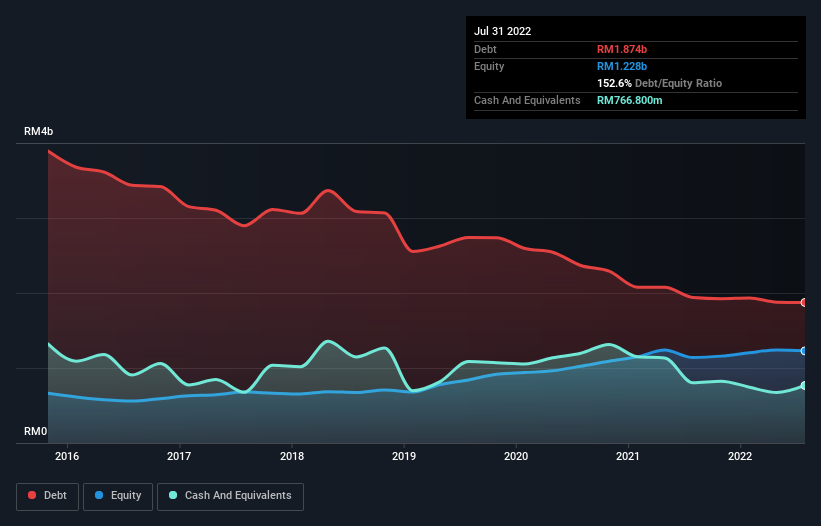Click the Equity row label in tooltip
The height and width of the screenshot is (526, 821).
pos(489,66)
